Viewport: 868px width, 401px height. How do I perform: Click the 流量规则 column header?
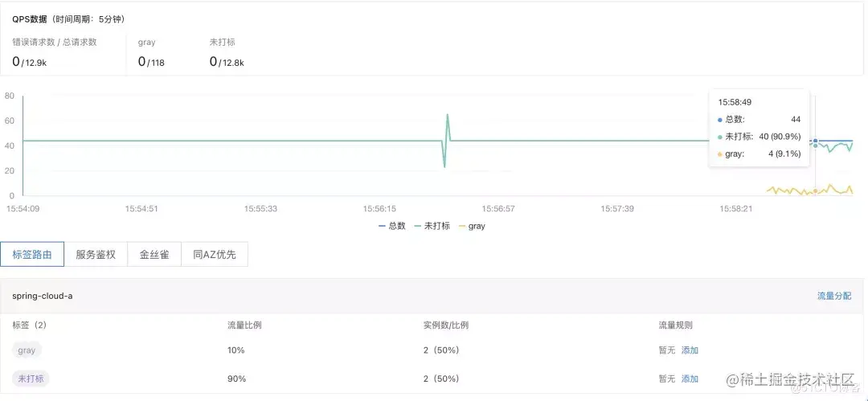point(675,325)
